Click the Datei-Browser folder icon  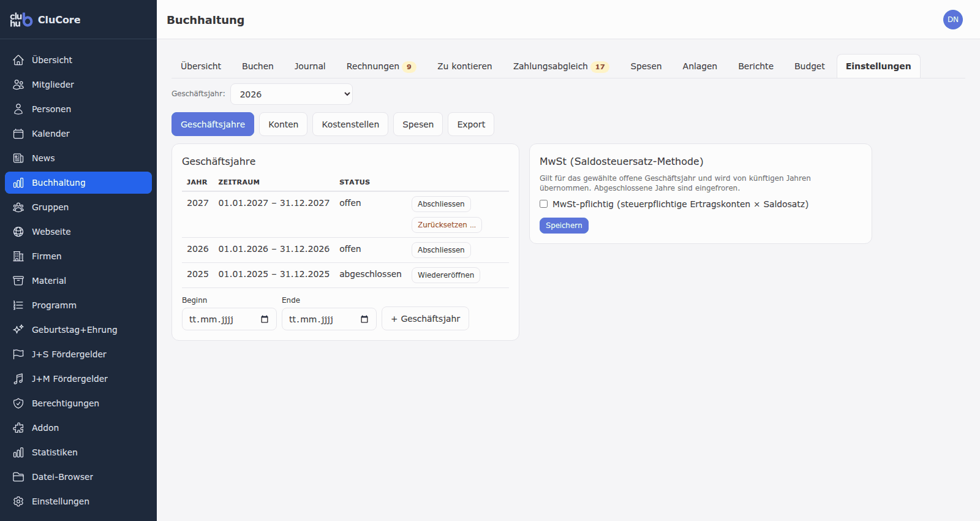[18, 477]
